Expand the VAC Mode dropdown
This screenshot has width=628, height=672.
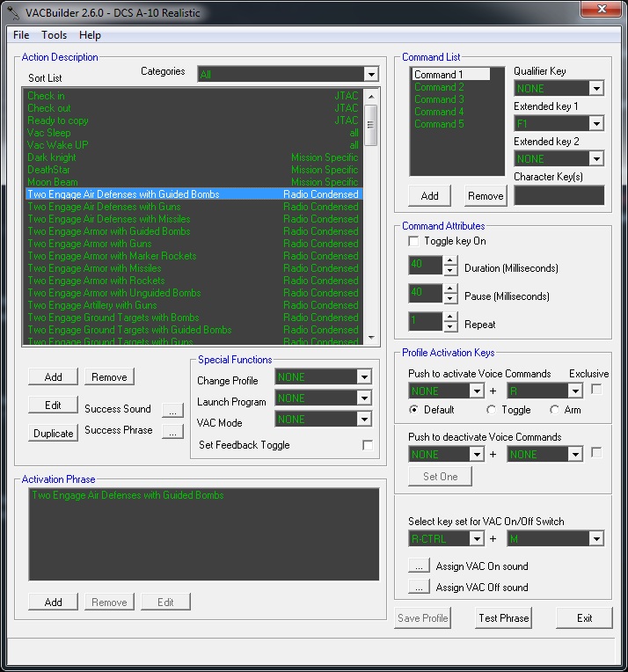[x=364, y=420]
